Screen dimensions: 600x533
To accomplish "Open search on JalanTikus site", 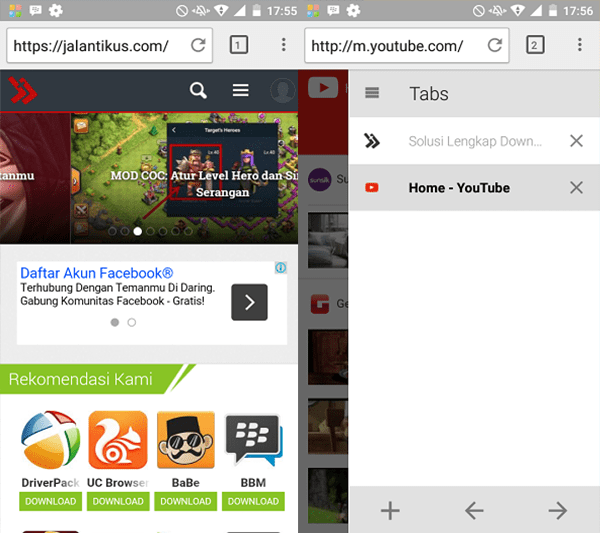I will coord(198,91).
